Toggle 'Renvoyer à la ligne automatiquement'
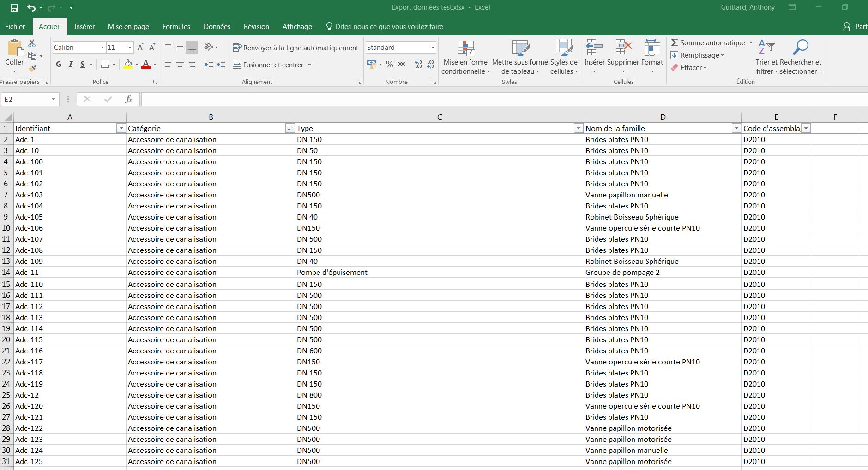Viewport: 868px width, 470px height. pos(295,48)
